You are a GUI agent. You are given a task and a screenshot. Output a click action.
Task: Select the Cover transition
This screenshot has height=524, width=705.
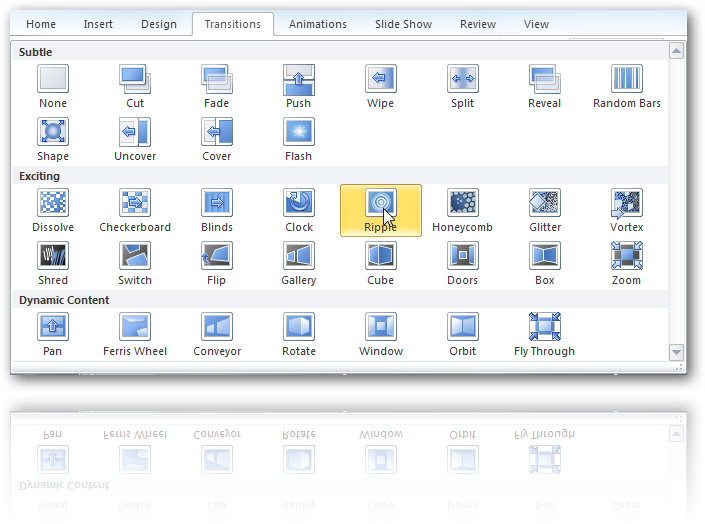[x=217, y=139]
